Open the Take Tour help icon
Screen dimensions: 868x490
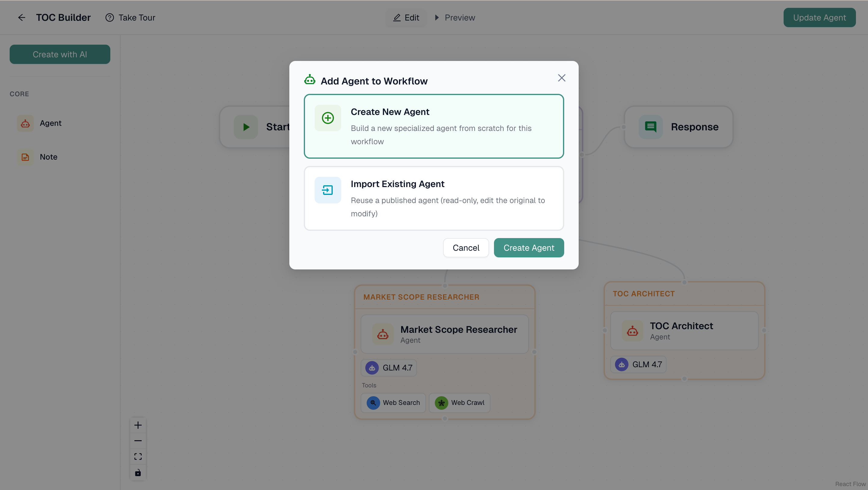[x=109, y=17]
